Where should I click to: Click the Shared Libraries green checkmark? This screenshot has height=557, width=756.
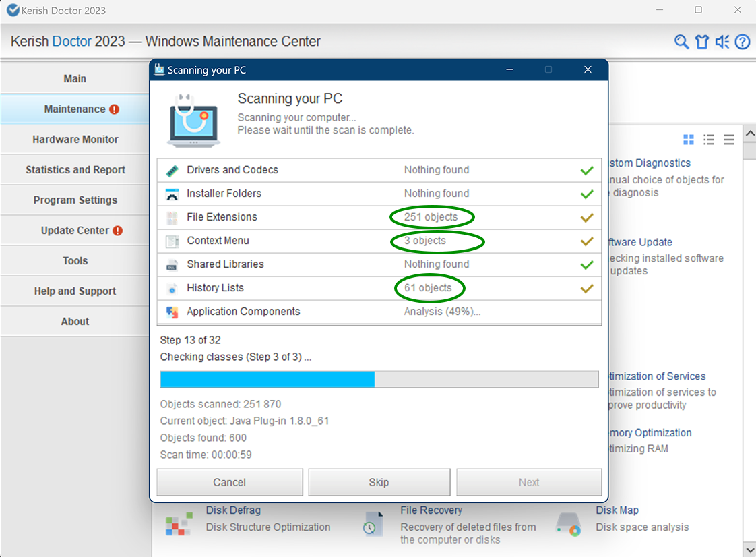pos(587,265)
